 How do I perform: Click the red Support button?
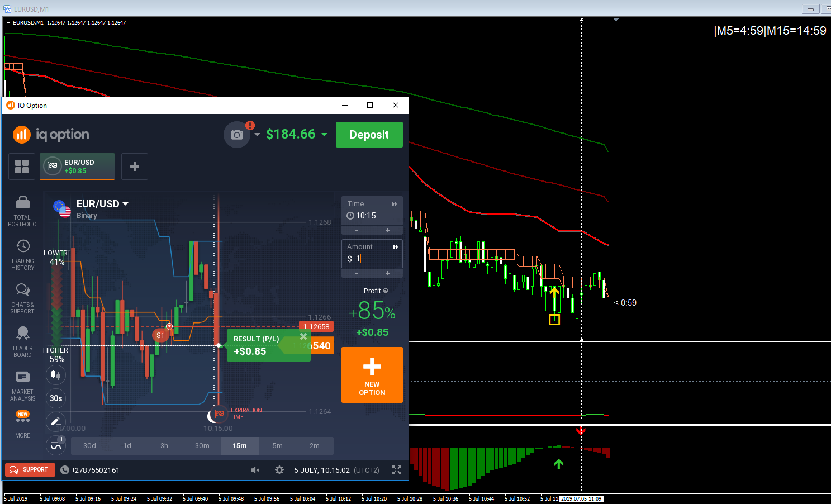pos(30,470)
